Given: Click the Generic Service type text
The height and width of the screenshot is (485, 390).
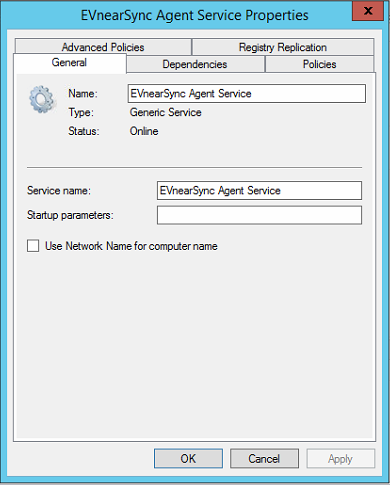Looking at the screenshot, I should click(166, 112).
